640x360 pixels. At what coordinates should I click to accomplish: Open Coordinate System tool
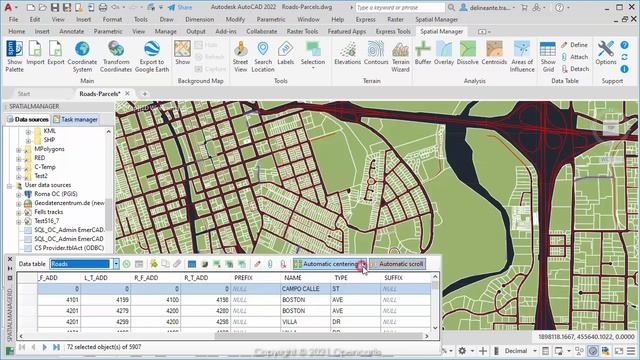click(x=82, y=56)
